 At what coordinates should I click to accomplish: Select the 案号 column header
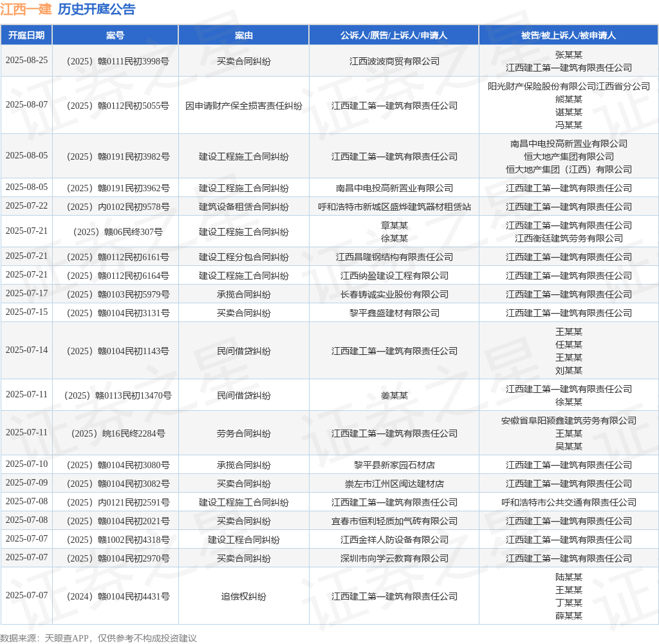click(x=115, y=35)
